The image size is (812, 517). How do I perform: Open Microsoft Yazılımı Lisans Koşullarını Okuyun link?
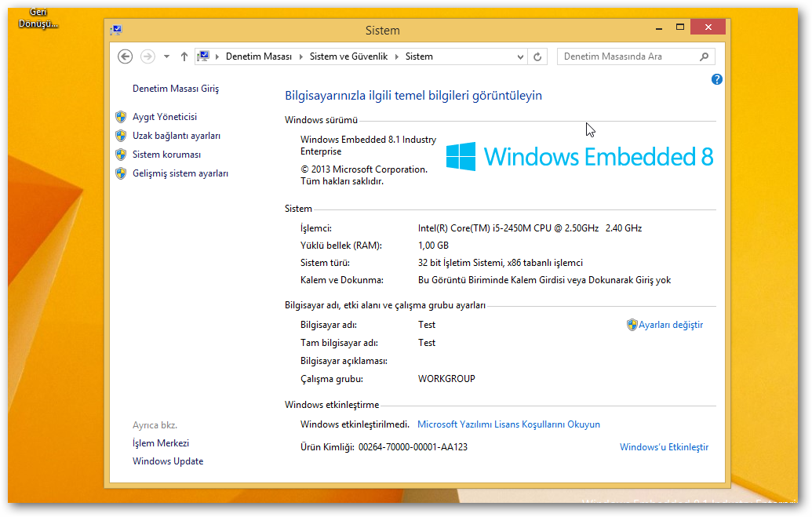click(508, 424)
